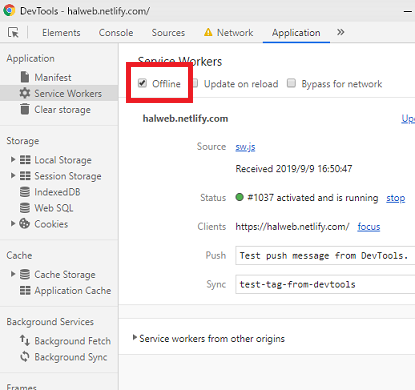The width and height of the screenshot is (415, 390).
Task: Click the Cache Storage database icon
Action: (x=25, y=274)
